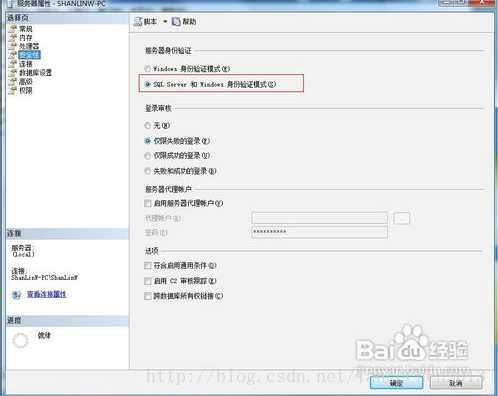Tick the 启用 C2 审核跟踪 checkbox
This screenshot has height=396, width=498.
click(x=148, y=281)
